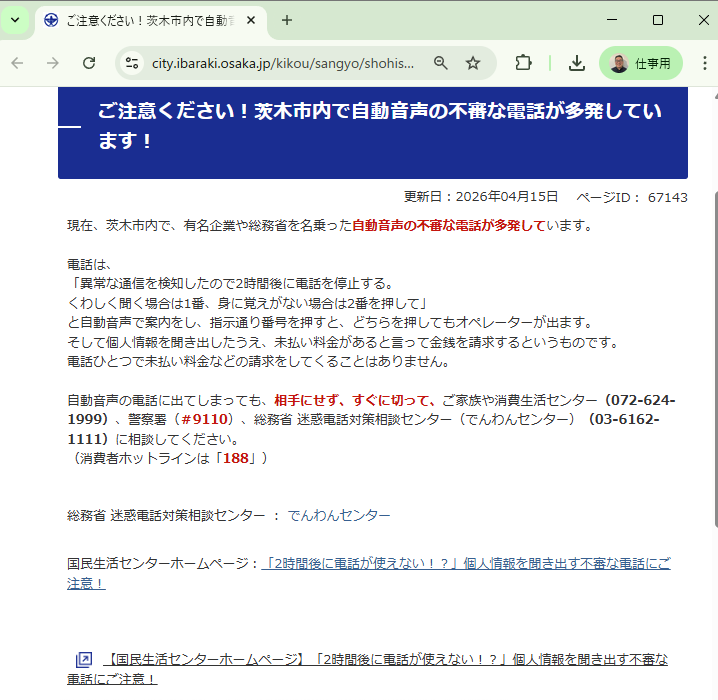Open the tab search dropdown chevron
Screen dimensions: 718x700
(15, 20)
